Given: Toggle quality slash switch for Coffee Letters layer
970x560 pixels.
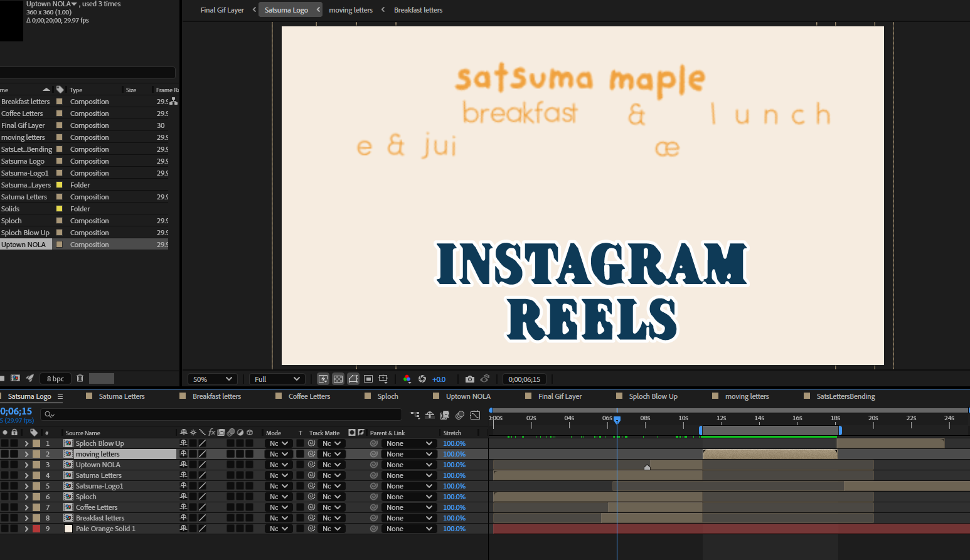Looking at the screenshot, I should click(x=203, y=507).
